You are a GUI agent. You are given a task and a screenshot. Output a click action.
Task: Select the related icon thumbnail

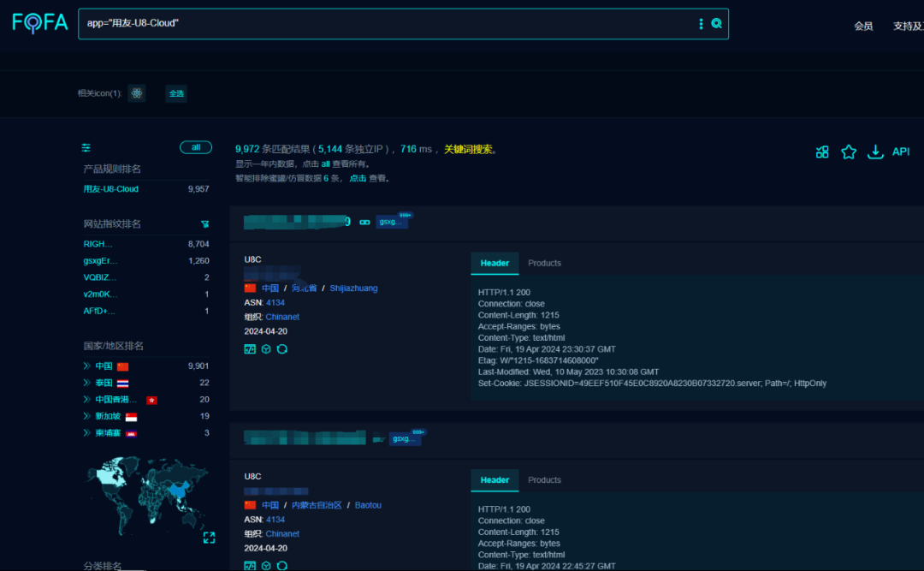pos(137,93)
